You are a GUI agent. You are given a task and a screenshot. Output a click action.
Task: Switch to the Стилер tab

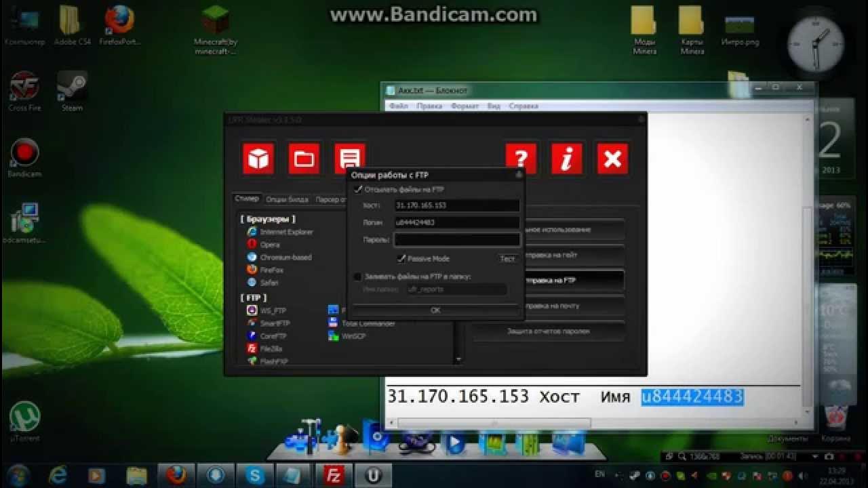tap(247, 199)
